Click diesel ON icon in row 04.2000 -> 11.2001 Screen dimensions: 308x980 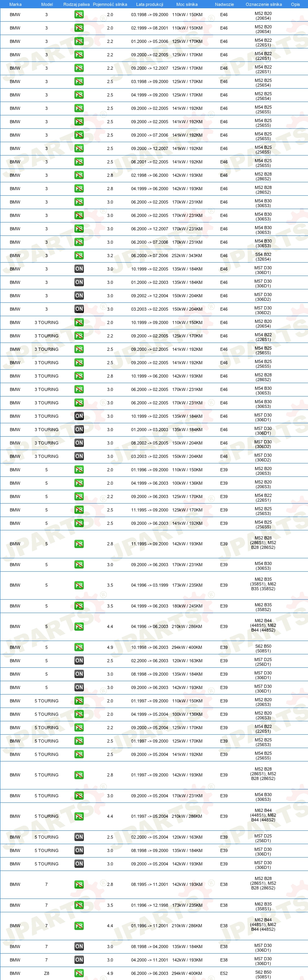[79, 960]
